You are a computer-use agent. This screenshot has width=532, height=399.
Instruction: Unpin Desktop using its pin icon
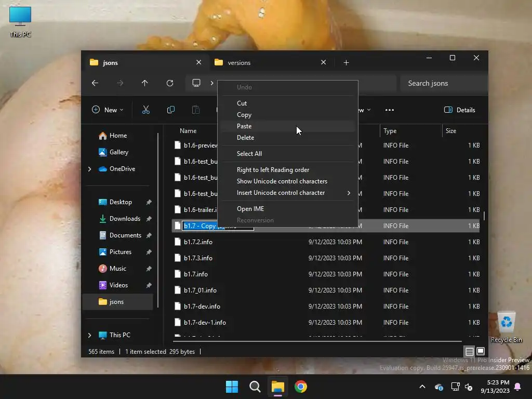pos(149,202)
